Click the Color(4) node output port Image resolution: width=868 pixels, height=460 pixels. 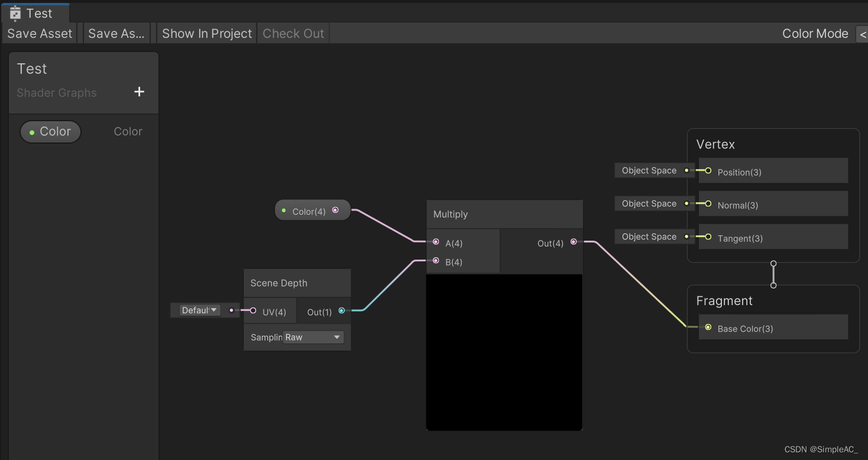335,210
